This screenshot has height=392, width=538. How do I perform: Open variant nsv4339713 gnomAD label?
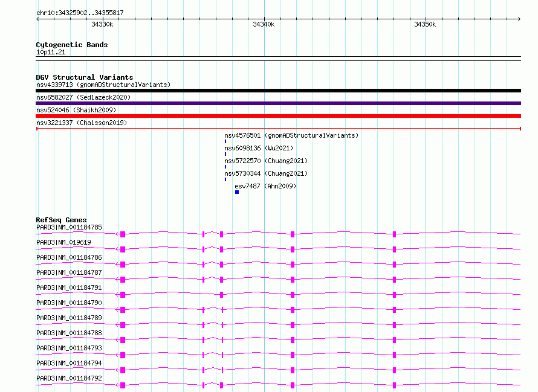tap(103, 85)
